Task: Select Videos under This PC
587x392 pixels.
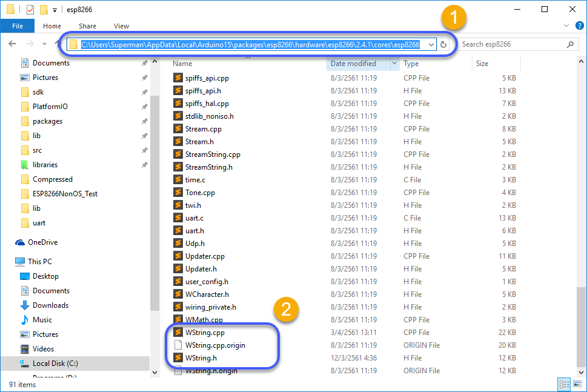Action: click(43, 349)
